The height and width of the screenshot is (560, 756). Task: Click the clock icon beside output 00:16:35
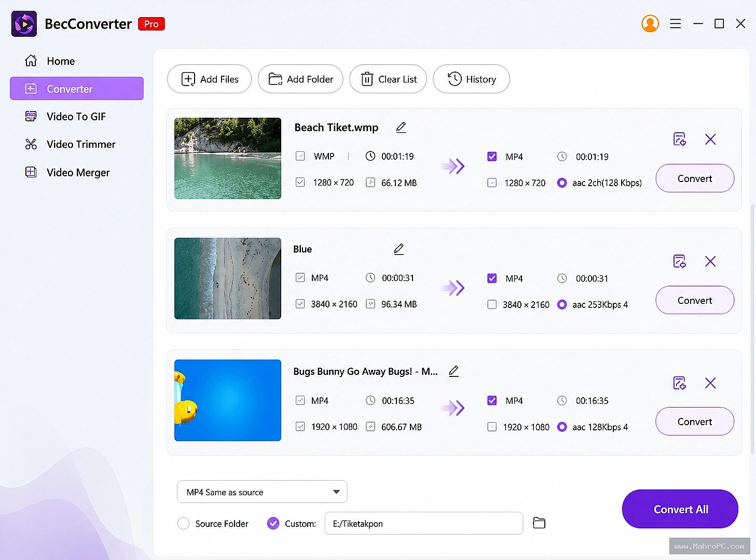(562, 401)
